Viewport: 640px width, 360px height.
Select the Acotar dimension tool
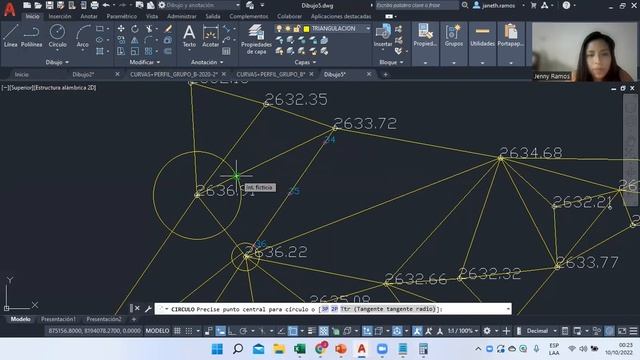[x=211, y=36]
